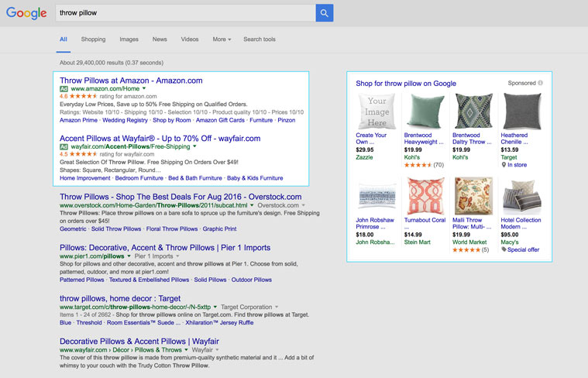
Task: Open the Hotel Collection Modern pillows image
Action: click(x=522, y=197)
